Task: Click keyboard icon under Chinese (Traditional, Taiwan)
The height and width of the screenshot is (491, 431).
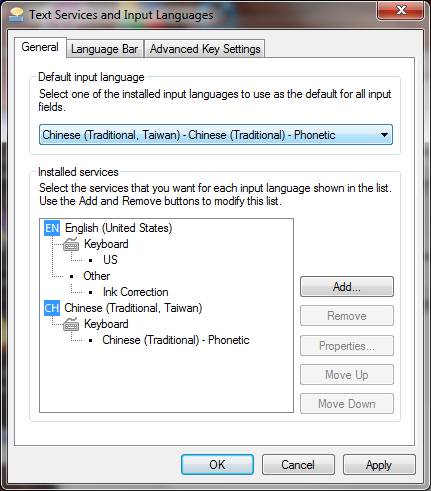Action: pyautogui.click(x=71, y=324)
